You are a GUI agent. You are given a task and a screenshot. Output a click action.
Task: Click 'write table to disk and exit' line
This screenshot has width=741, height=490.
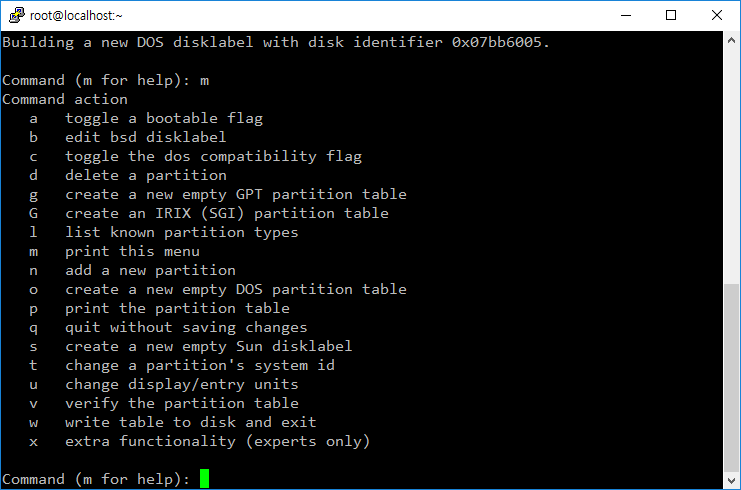(190, 422)
